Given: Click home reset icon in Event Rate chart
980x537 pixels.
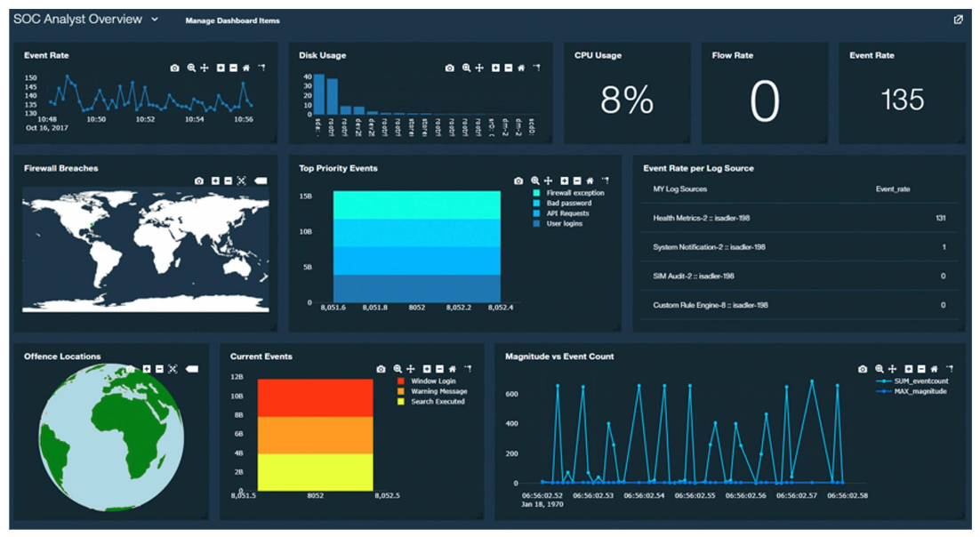Looking at the screenshot, I should [x=246, y=68].
